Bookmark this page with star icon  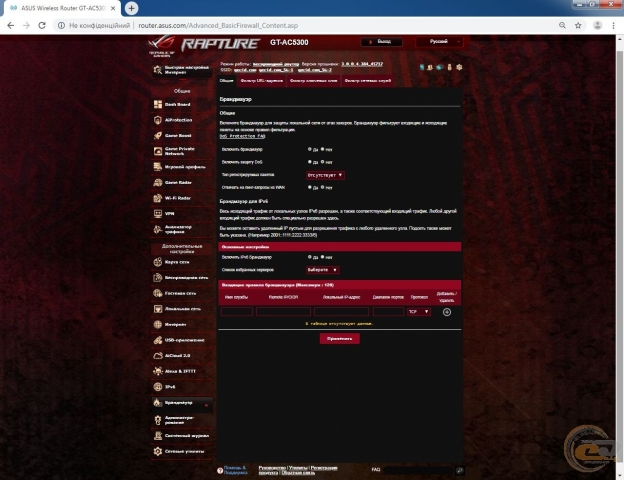pos(578,25)
